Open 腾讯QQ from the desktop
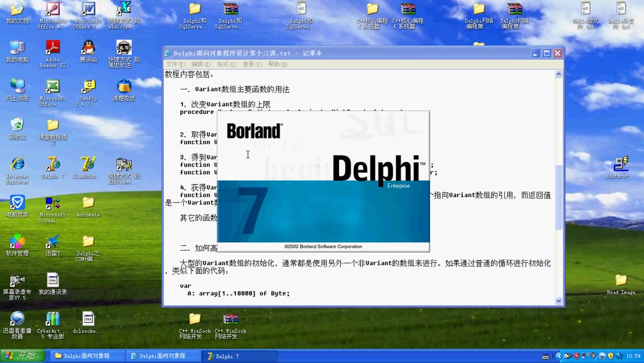644x363 pixels. (88, 47)
